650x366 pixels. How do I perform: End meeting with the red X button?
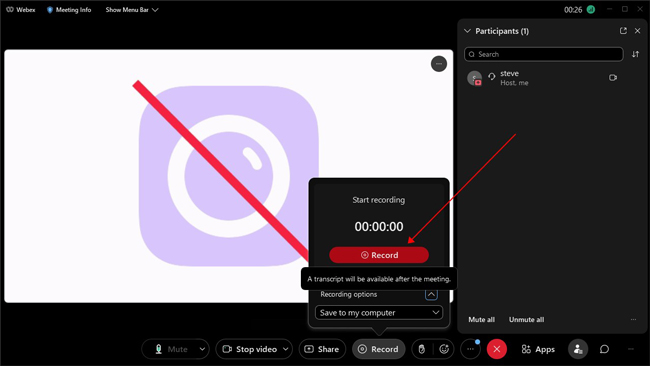(497, 349)
